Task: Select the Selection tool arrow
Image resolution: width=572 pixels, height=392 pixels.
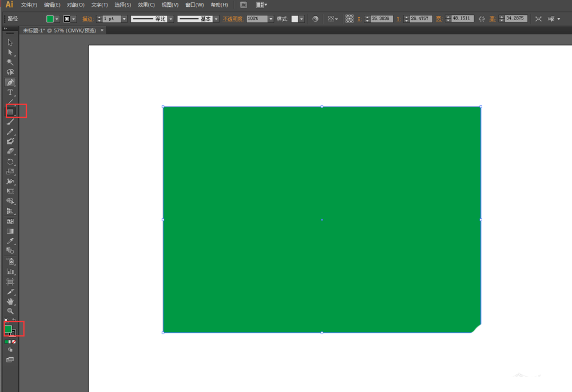Action: pyautogui.click(x=10, y=43)
